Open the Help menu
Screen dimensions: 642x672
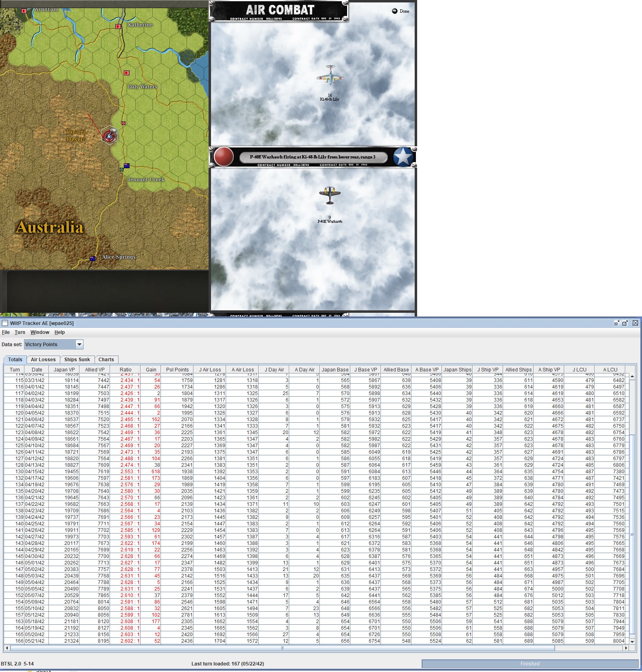(x=59, y=332)
